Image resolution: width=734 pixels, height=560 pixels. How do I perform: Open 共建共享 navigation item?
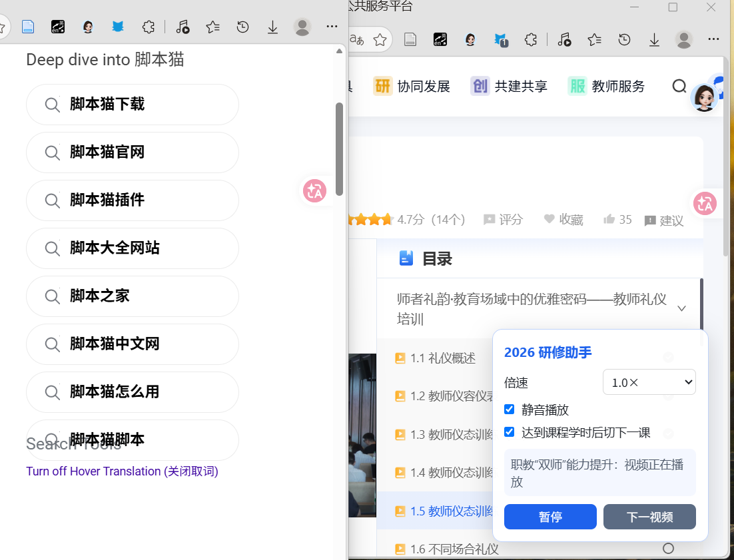tap(510, 86)
